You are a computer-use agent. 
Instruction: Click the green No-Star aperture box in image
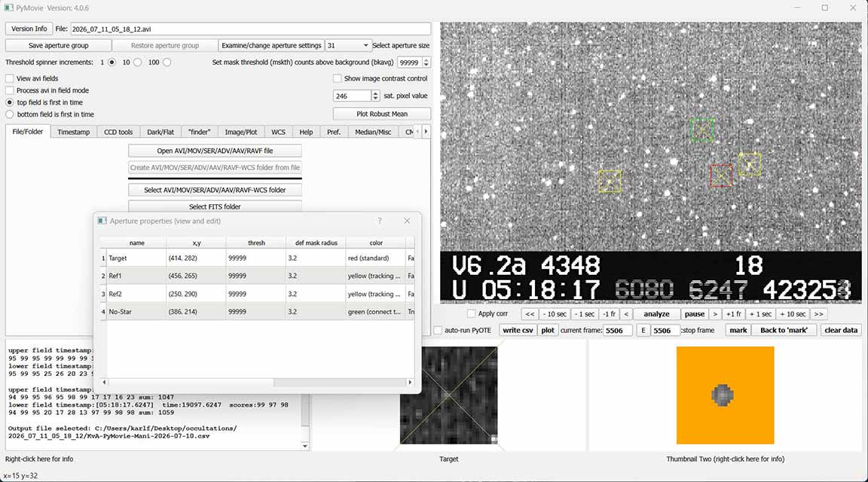click(702, 130)
